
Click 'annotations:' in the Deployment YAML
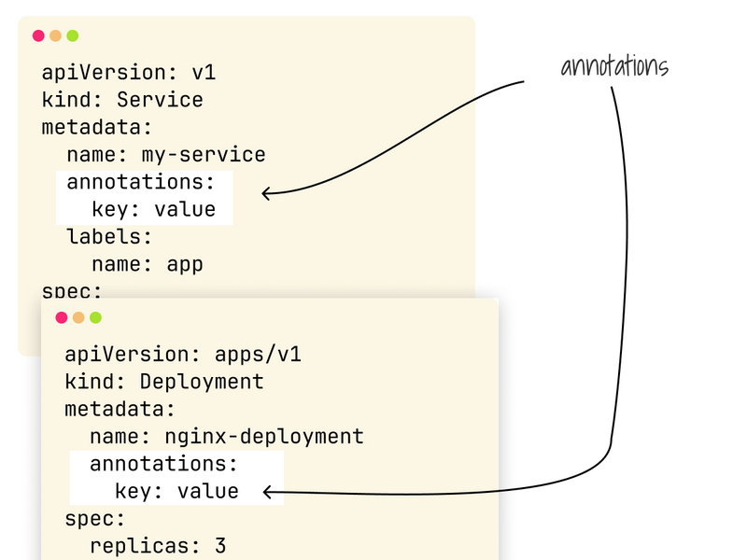[164, 464]
